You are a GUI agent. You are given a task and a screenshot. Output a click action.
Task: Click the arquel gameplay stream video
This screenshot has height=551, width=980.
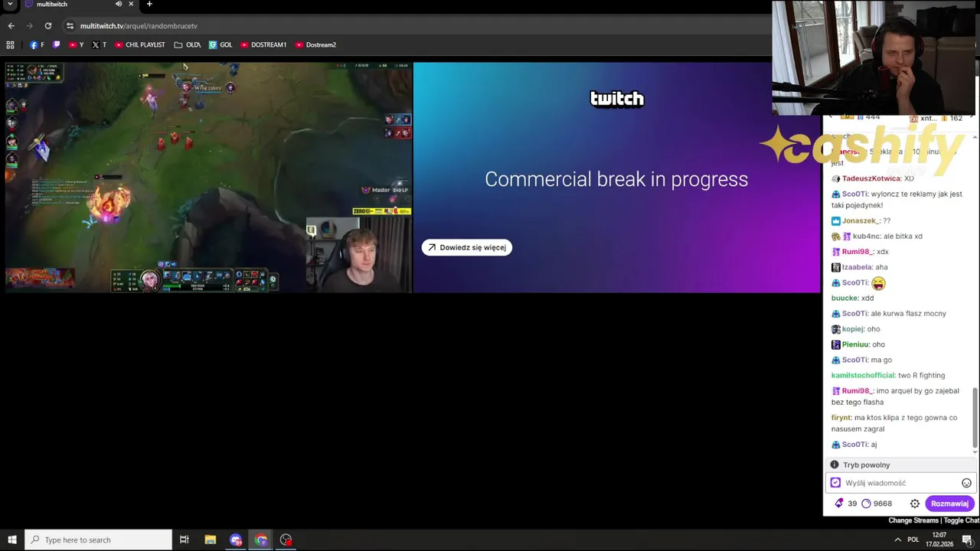pos(208,178)
